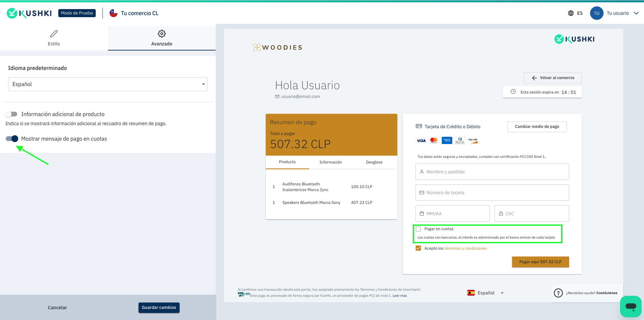Click Pagar aquí 507.32 CLP button
Image resolution: width=644 pixels, height=320 pixels.
[540, 262]
